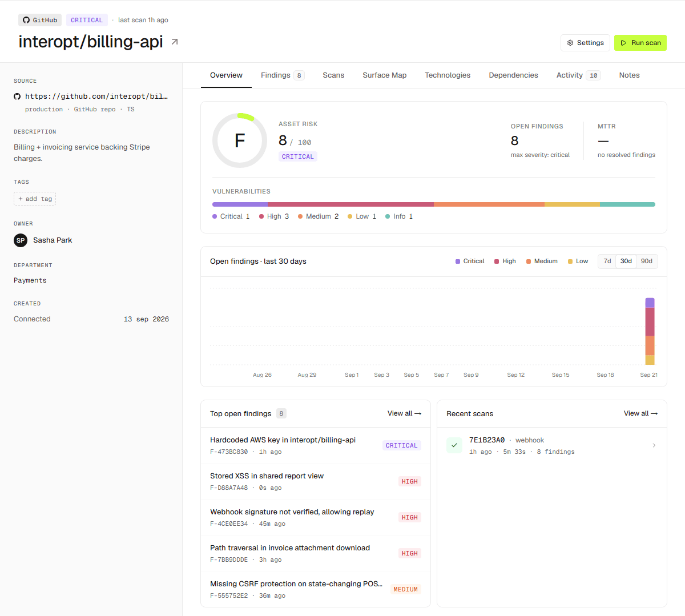Click the Payments department value
685x616 pixels.
(x=30, y=280)
